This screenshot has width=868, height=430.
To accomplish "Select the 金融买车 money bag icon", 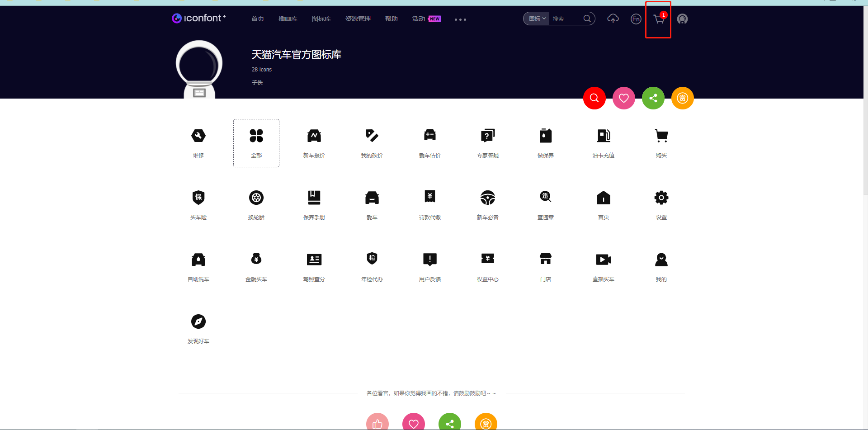I will click(256, 259).
